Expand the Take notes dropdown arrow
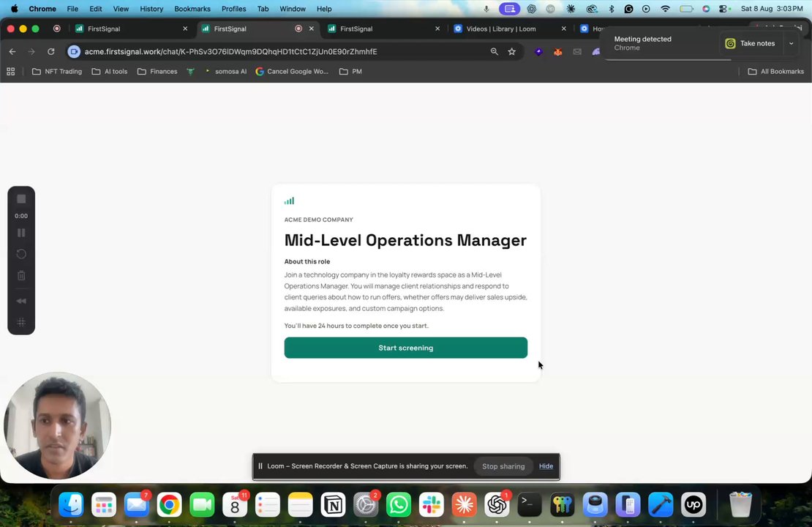The image size is (812, 527). tap(791, 43)
